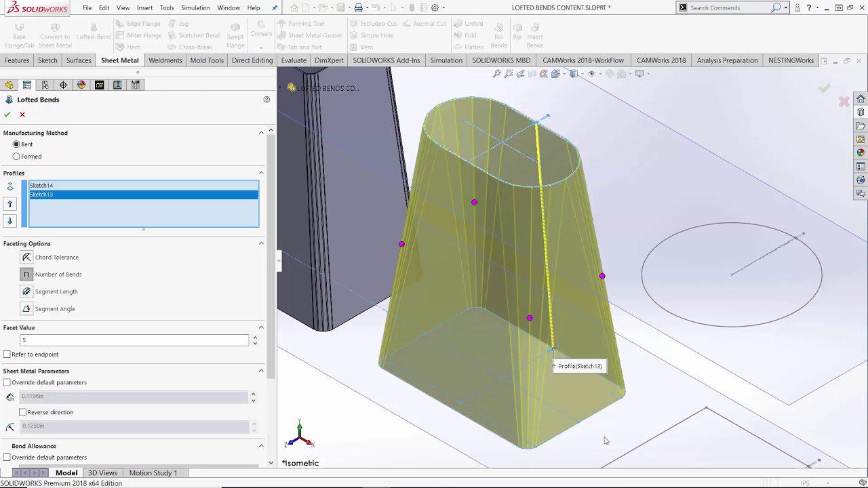Select Sketch14 in Profiles list
This screenshot has width=868, height=488.
pos(144,186)
